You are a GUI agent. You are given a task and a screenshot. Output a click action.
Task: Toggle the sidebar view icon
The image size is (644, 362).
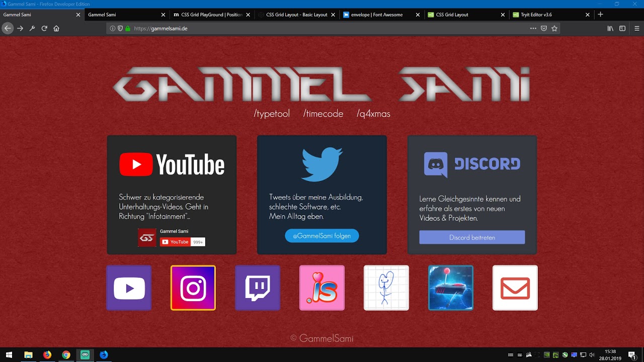point(622,29)
